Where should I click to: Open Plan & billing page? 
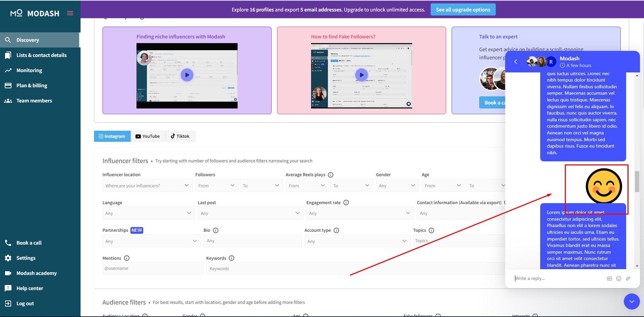(40, 86)
